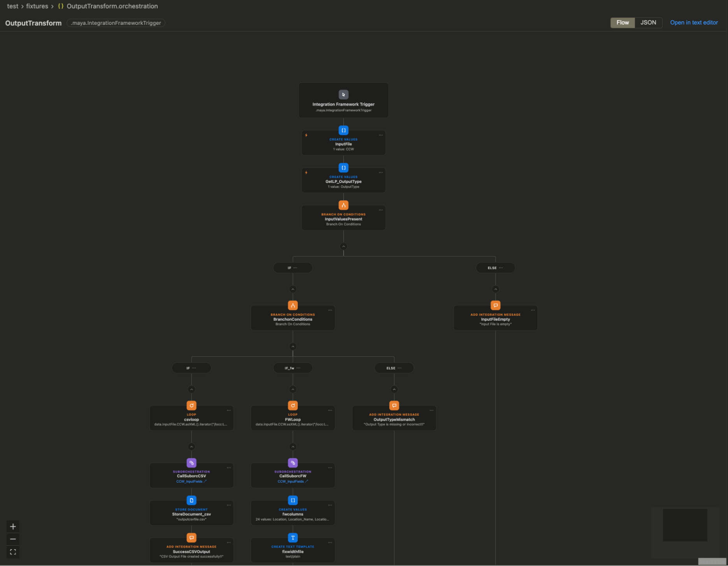Viewport: 728px width, 566px height.
Task: Open the InputFile step options menu
Action: 381,135
